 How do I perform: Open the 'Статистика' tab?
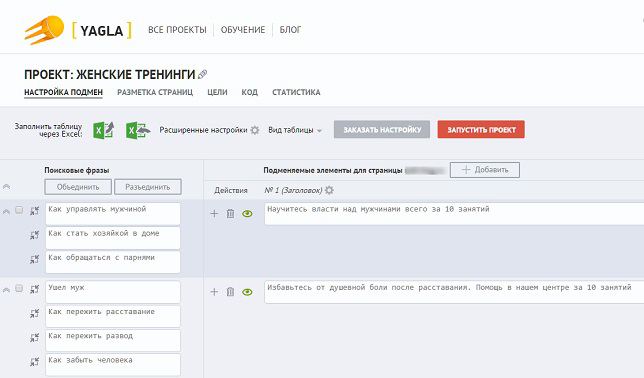pos(296,92)
